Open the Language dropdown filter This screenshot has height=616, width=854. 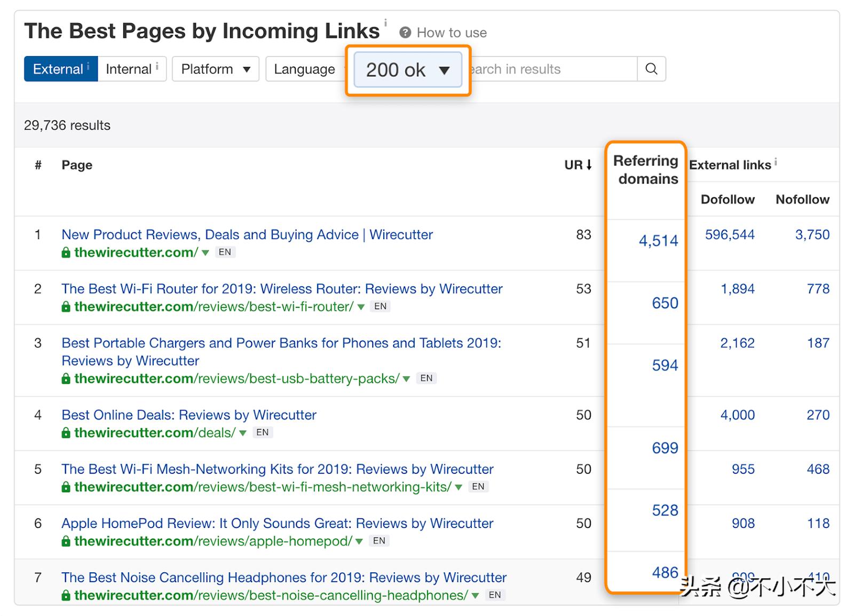[304, 69]
